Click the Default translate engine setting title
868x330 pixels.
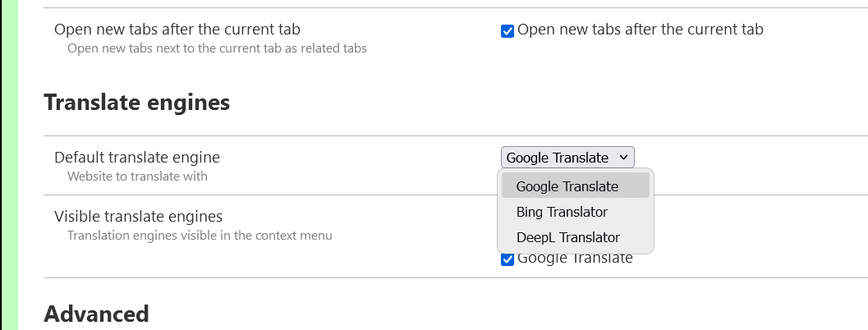(x=137, y=157)
